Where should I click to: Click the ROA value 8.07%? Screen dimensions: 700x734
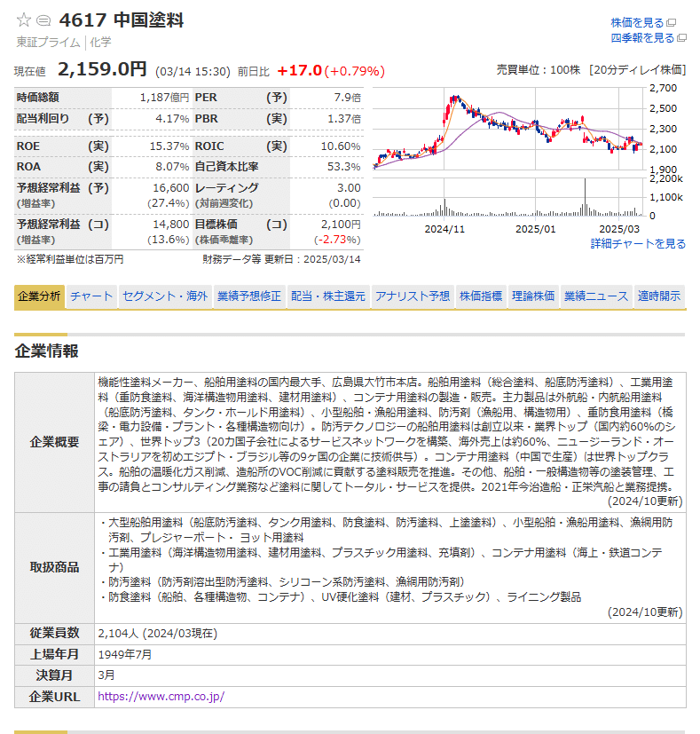pos(172,167)
